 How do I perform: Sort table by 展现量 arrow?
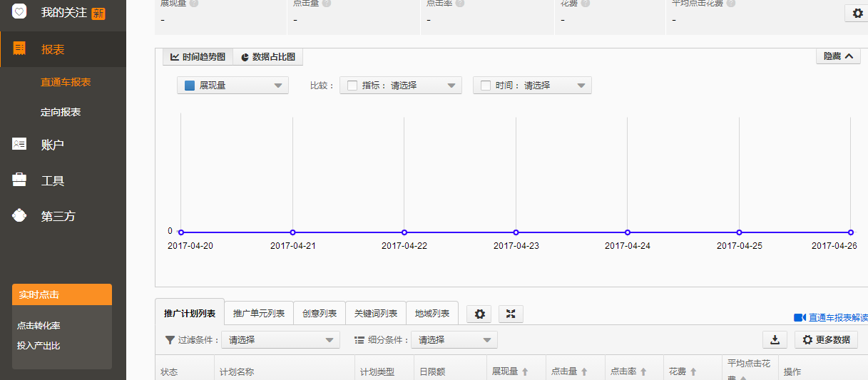pos(525,371)
